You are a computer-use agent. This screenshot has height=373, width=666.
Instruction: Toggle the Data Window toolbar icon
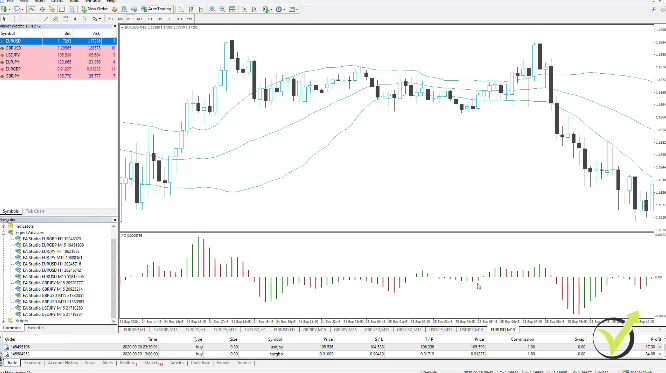42,9
